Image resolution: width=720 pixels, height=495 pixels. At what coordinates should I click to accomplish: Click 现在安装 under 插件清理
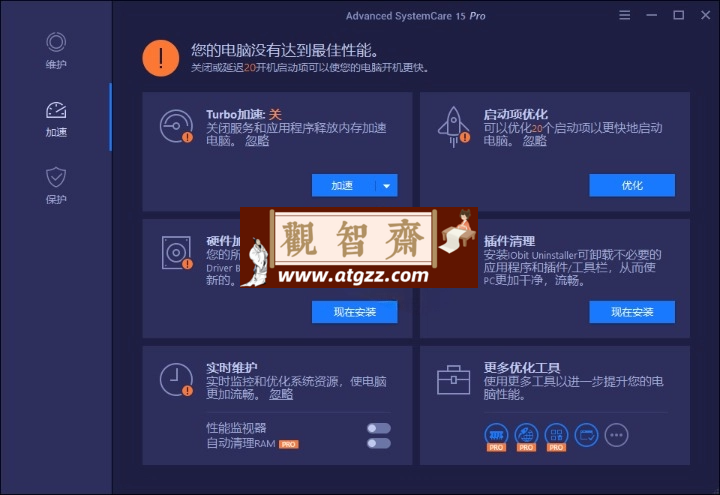pos(632,312)
